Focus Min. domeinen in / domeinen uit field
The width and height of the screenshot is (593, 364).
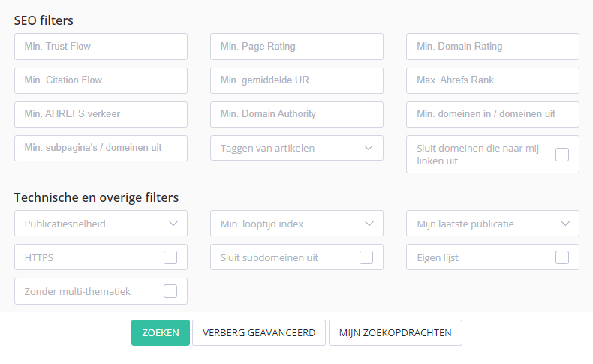point(492,114)
